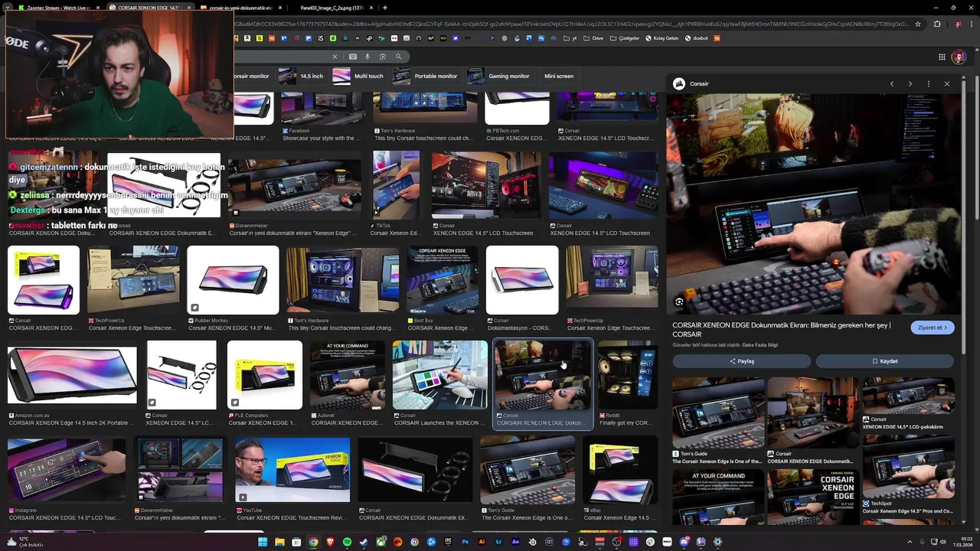Viewport: 980px width, 551px height.
Task: Search by image with the Lens icon
Action: click(x=383, y=56)
